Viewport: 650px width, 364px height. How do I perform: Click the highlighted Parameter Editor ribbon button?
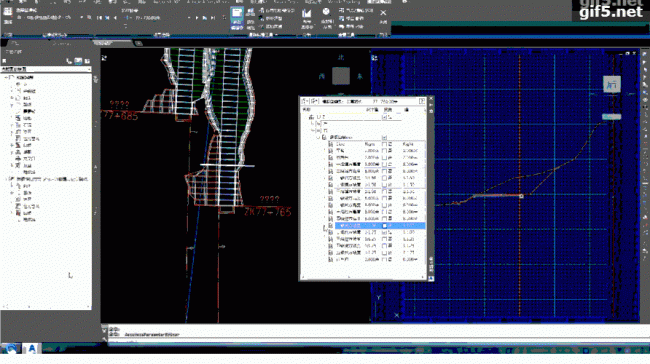coord(237,19)
